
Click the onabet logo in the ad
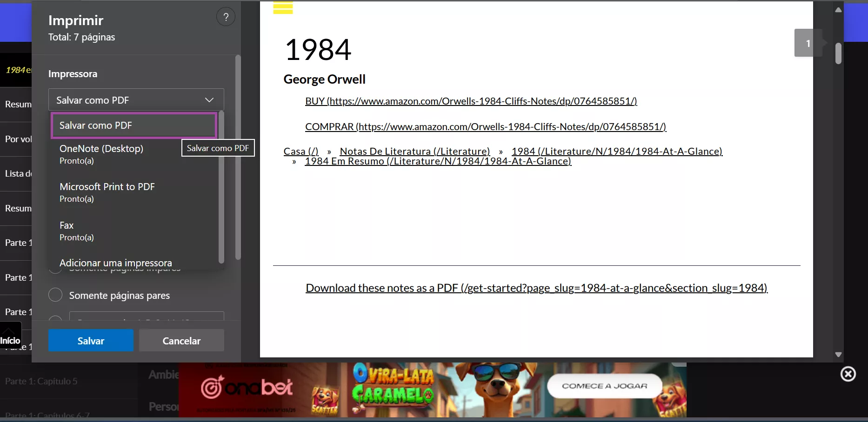(x=247, y=387)
